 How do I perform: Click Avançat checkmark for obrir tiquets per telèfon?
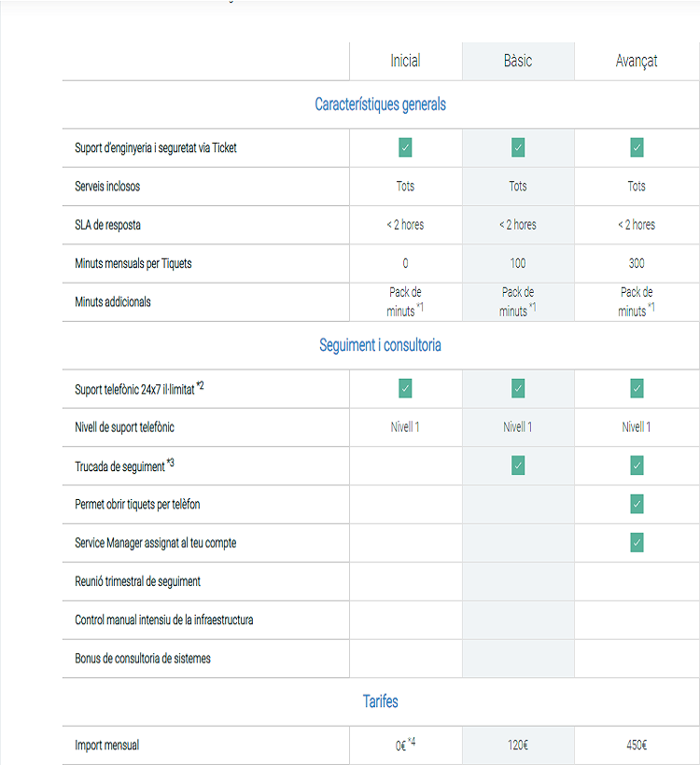tap(637, 504)
